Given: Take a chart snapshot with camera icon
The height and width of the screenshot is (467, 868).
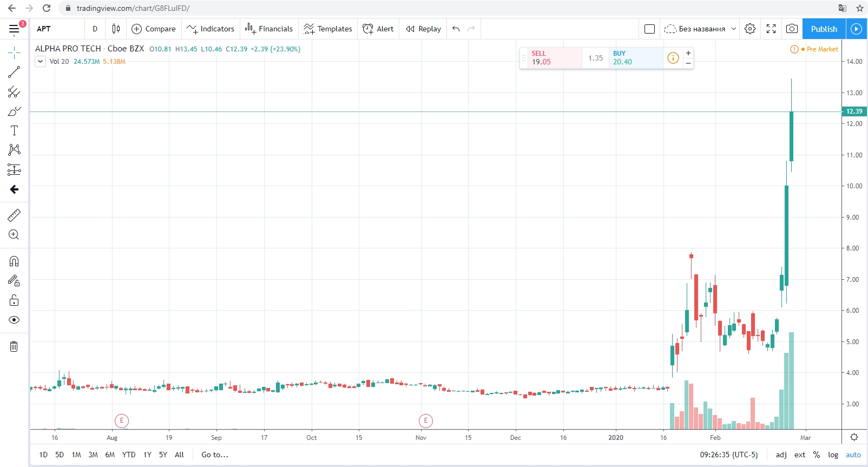Looking at the screenshot, I should click(x=792, y=29).
